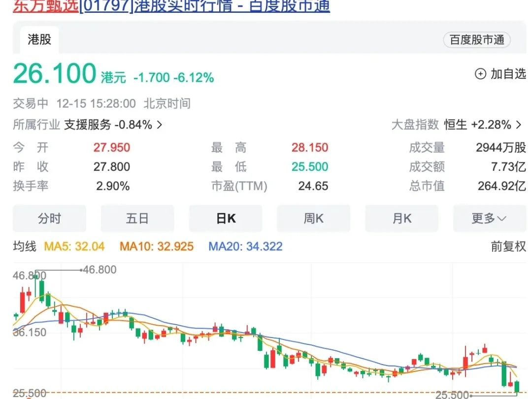Click the MA5: 32.04 indicator
This screenshot has width=532, height=399.
click(x=74, y=246)
